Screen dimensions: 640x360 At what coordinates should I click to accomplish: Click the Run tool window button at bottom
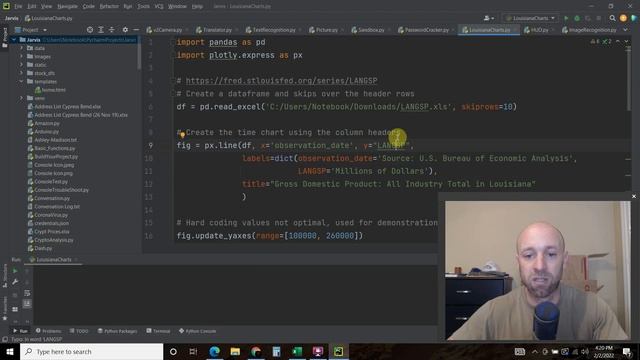[x=20, y=331]
